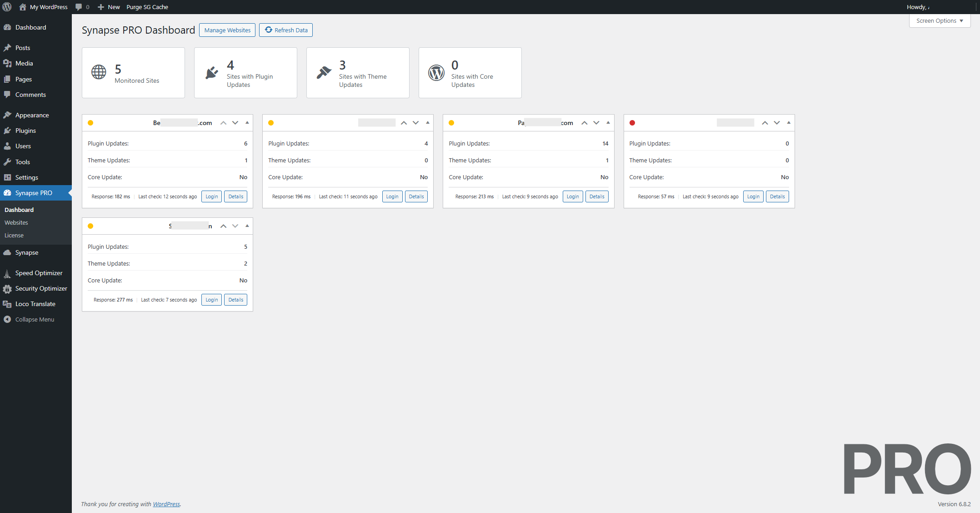This screenshot has height=513, width=980.
Task: Collapse the admin sidebar menu
Action: coord(35,319)
